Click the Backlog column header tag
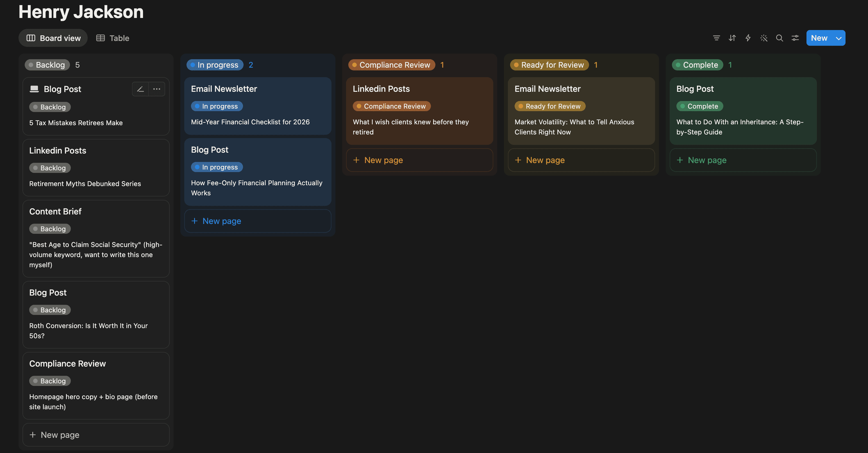Viewport: 868px width, 453px height. tap(47, 65)
